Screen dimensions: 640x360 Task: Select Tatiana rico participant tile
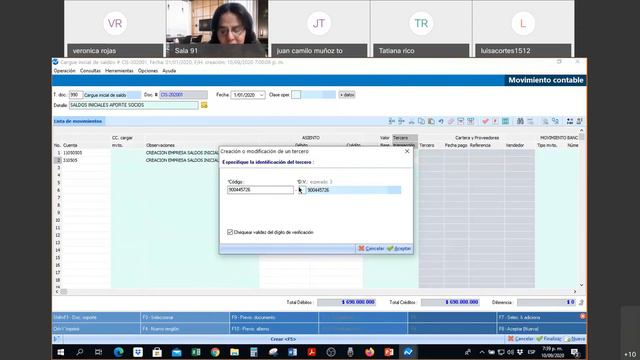pos(421,29)
